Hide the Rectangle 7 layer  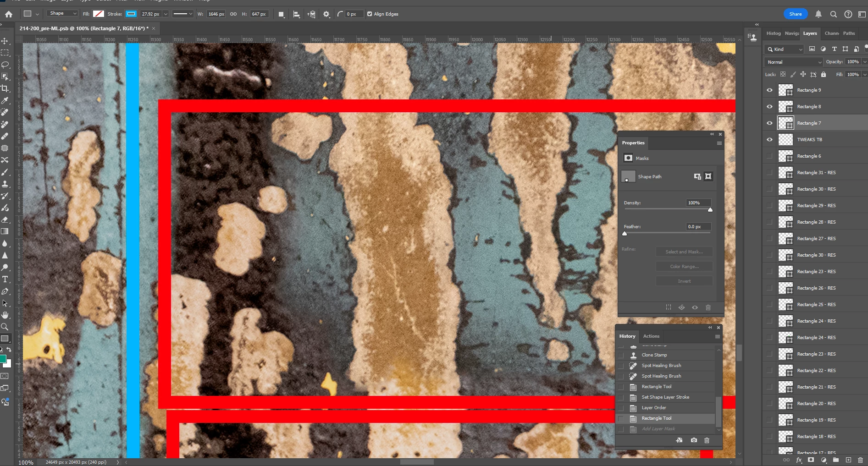point(770,123)
